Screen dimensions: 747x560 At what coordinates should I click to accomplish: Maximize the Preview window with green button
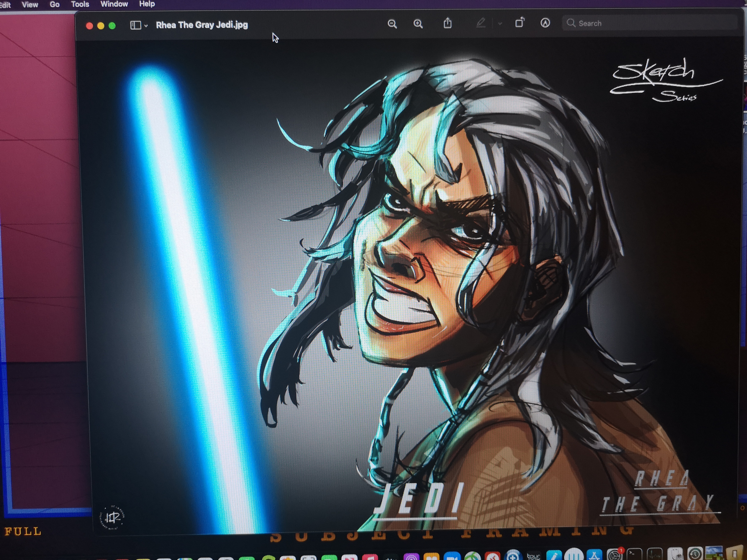(x=112, y=26)
